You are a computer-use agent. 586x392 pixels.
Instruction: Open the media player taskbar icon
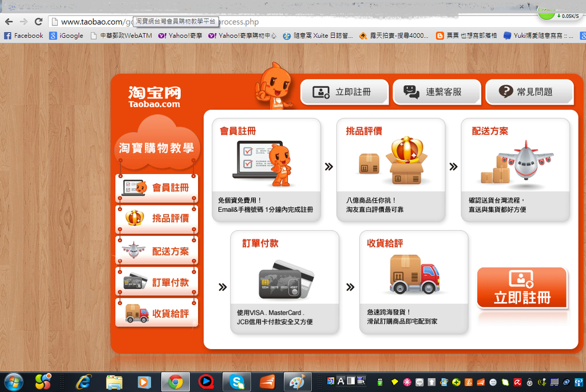(x=144, y=382)
